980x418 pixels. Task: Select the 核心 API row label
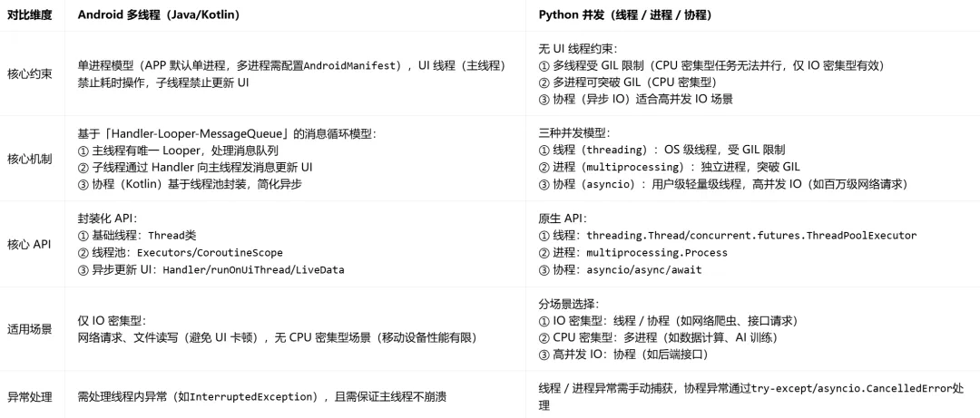[31, 244]
